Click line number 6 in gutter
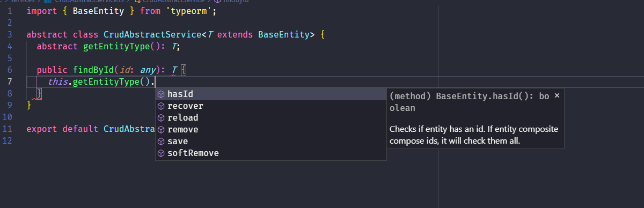The height and width of the screenshot is (208, 644). (x=10, y=70)
